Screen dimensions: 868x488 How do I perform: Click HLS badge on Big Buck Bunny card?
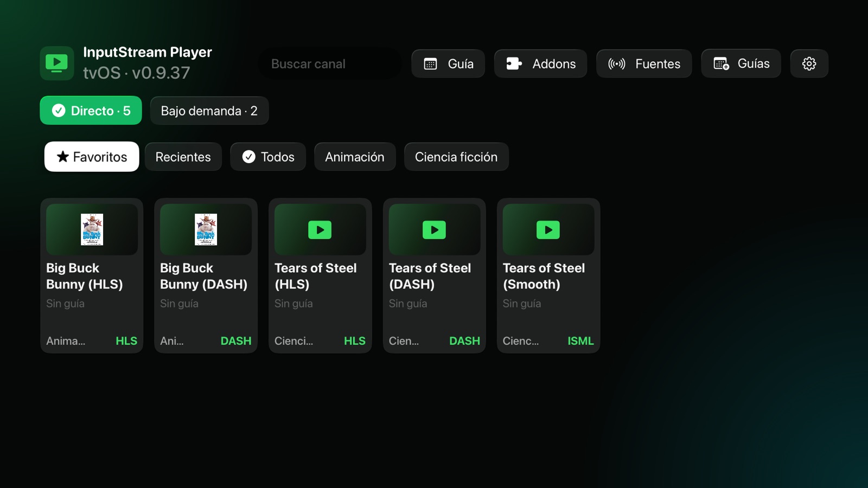point(126,341)
